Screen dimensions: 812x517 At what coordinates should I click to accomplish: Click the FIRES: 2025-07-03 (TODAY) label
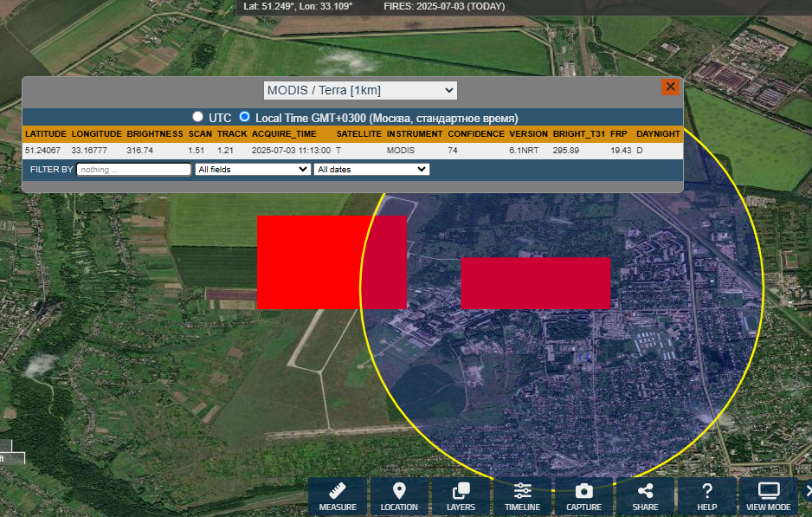coord(444,6)
